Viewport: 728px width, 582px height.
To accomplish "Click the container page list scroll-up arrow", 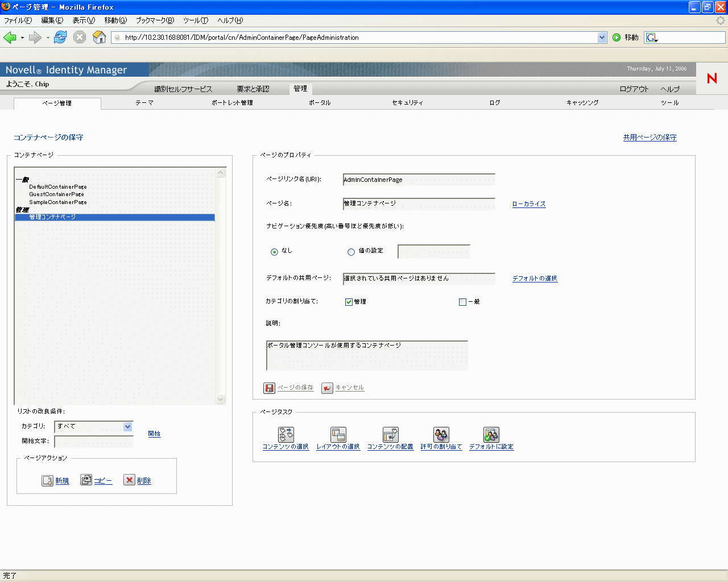I will [221, 173].
